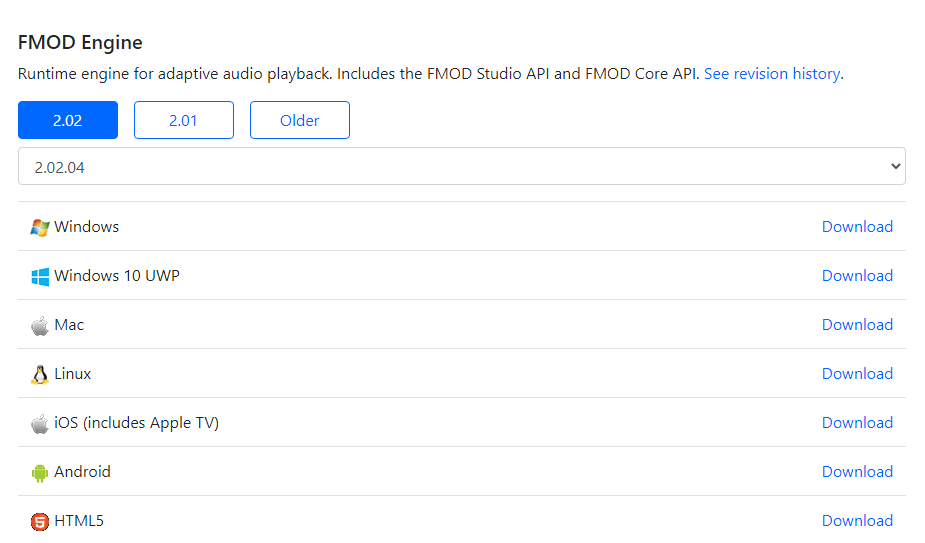
Task: Switch to the 2.02 version tab
Action: point(68,120)
